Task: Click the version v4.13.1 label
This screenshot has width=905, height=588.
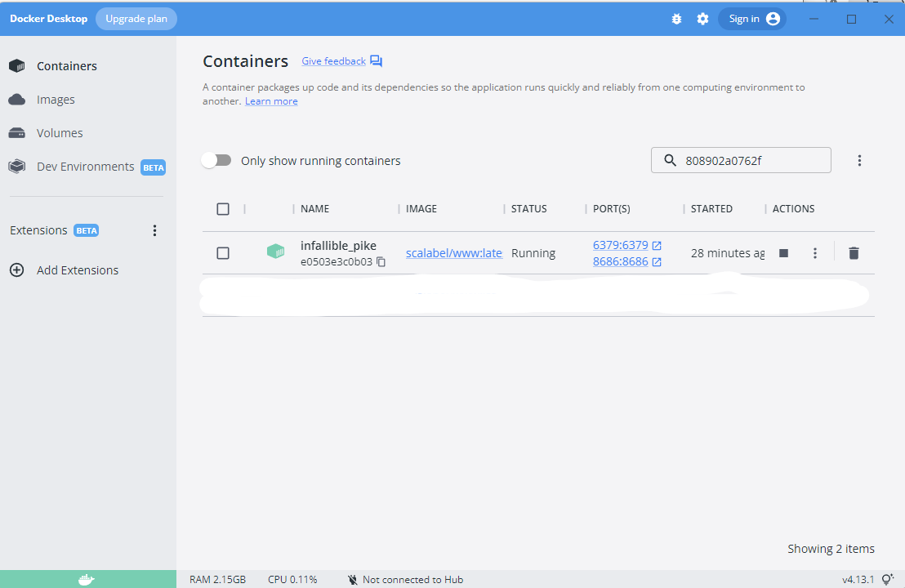Action: 858,579
